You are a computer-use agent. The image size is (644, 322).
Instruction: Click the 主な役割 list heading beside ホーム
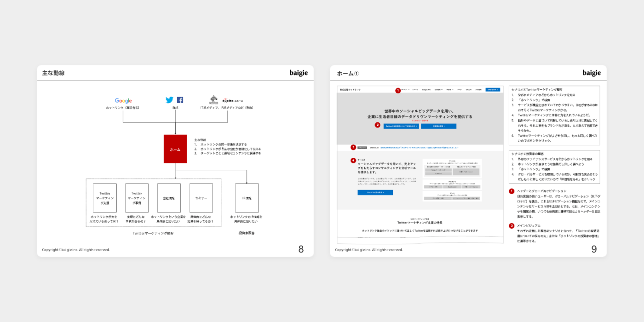(x=200, y=140)
